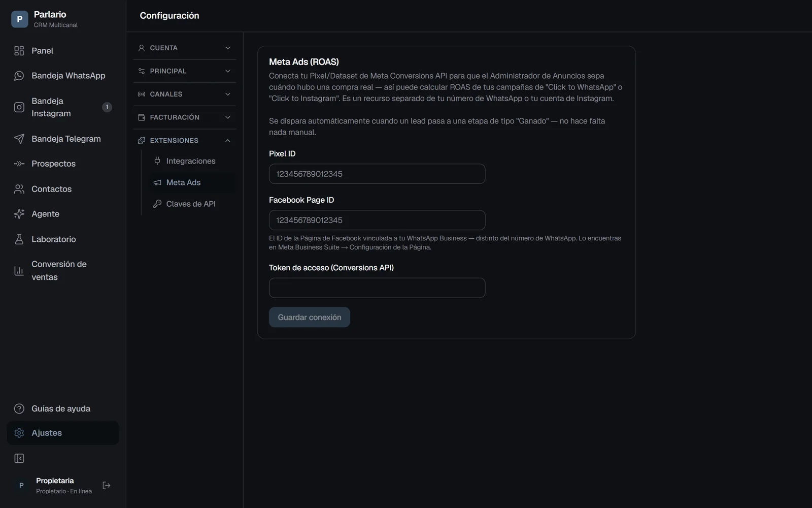
Task: Open the Contactos page
Action: (x=63, y=189)
